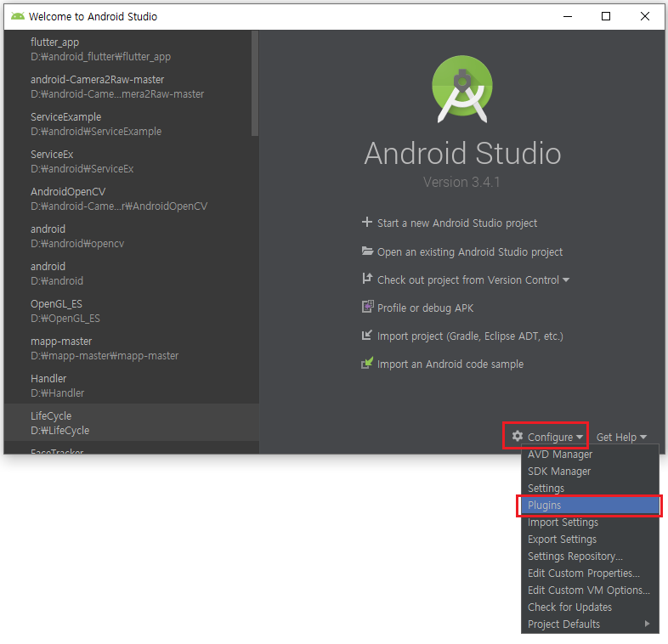Screen dimensions: 668x644
Task: Click Import project (Gradle, Eclipse ADT) link
Action: pyautogui.click(x=470, y=336)
